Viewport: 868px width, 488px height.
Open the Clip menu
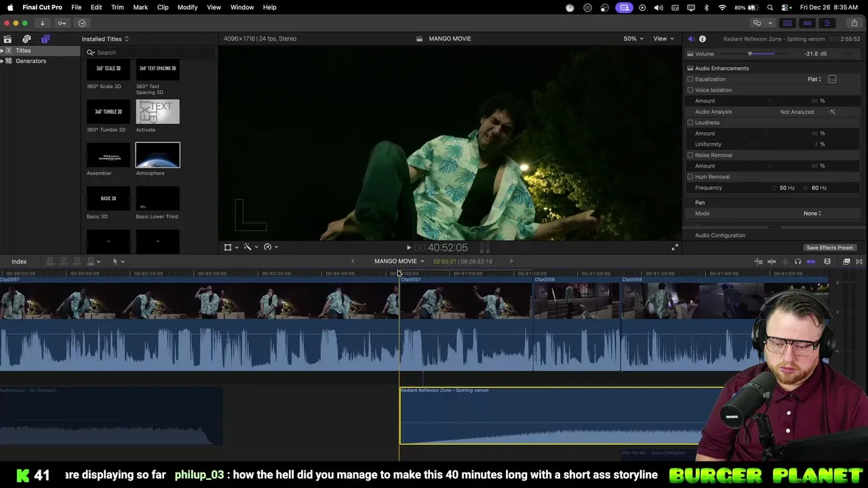coord(163,7)
